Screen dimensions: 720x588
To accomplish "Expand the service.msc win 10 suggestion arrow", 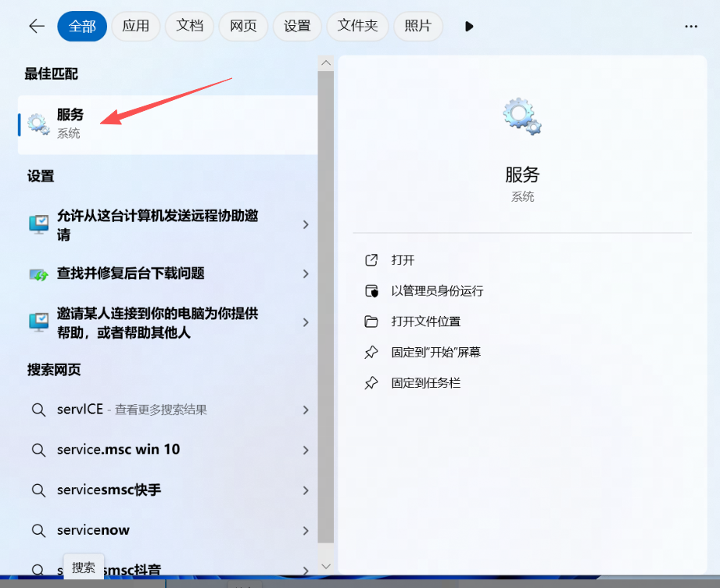I will (x=306, y=450).
